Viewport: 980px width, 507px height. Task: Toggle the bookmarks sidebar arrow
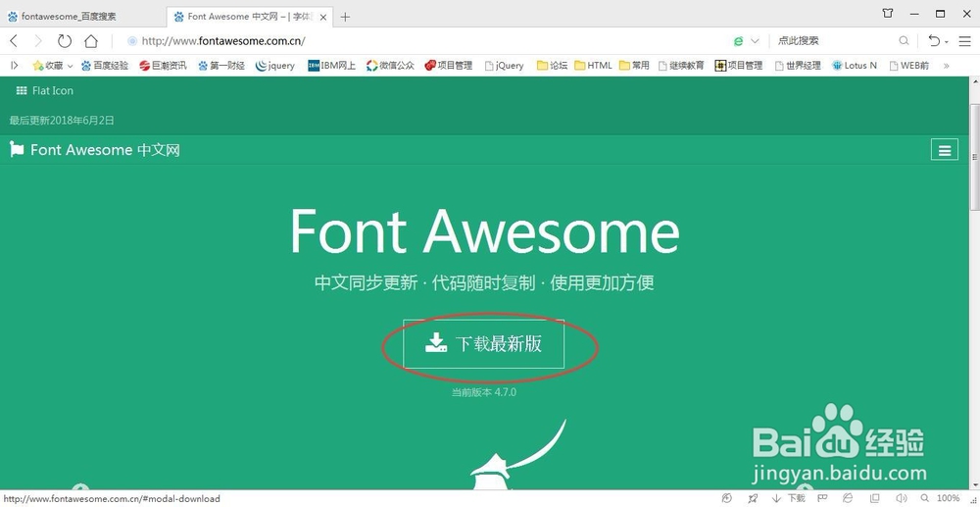click(15, 65)
